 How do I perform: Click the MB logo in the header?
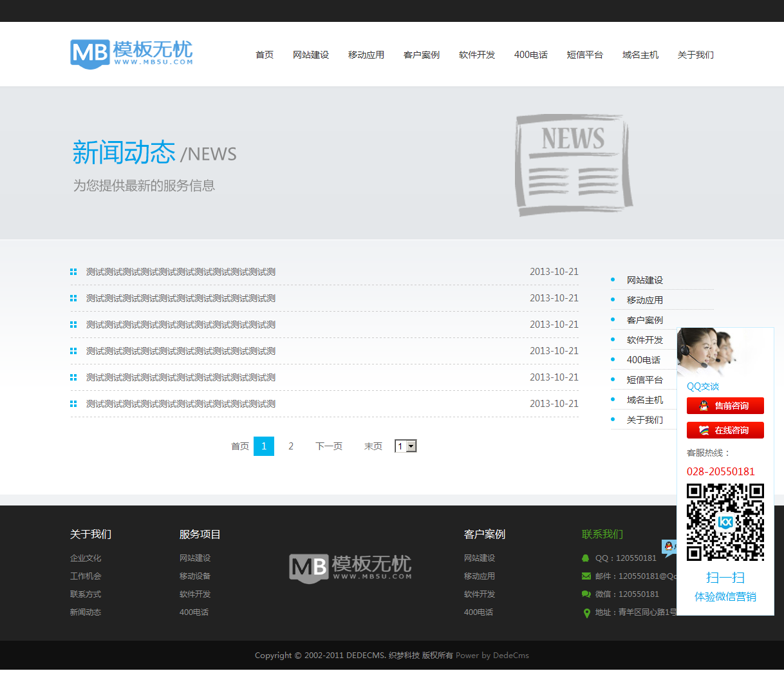[131, 53]
